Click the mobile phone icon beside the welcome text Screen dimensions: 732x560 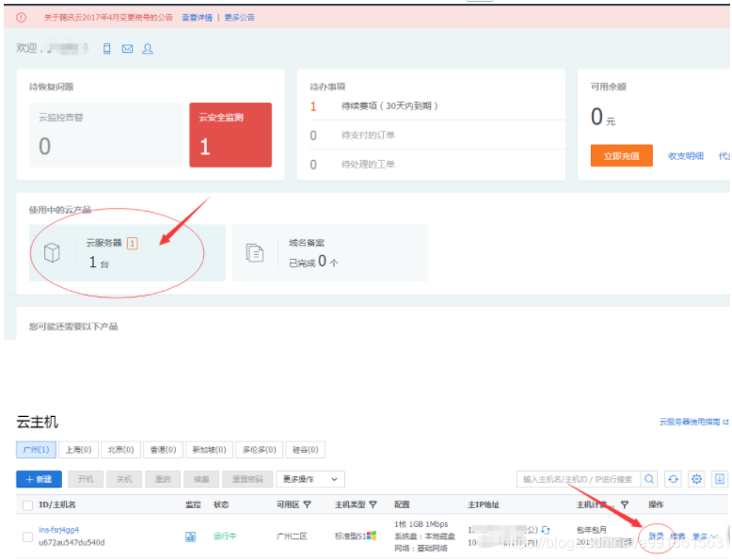tap(107, 49)
